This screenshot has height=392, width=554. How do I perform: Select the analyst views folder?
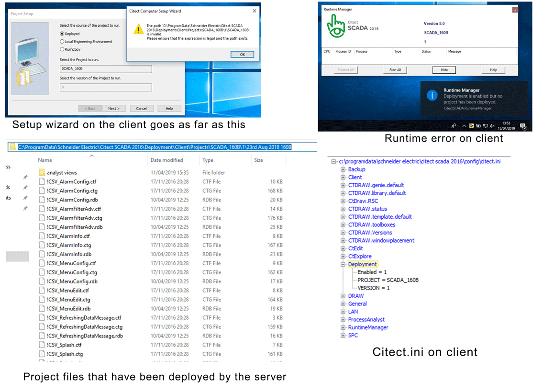[x=62, y=172]
